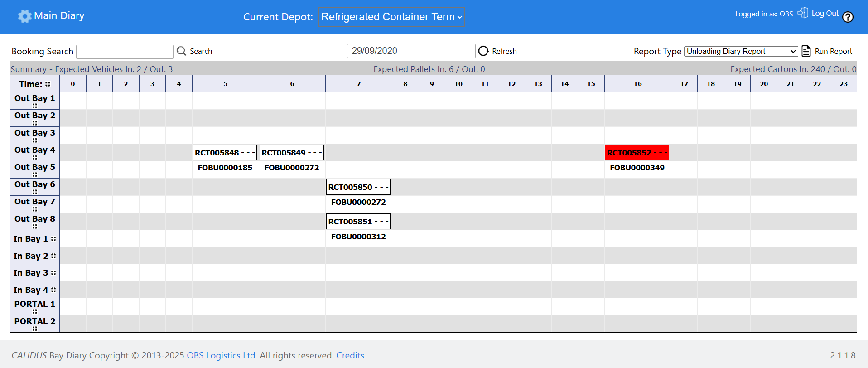Click the Log Out link
This screenshot has height=368, width=868.
pos(825,13)
